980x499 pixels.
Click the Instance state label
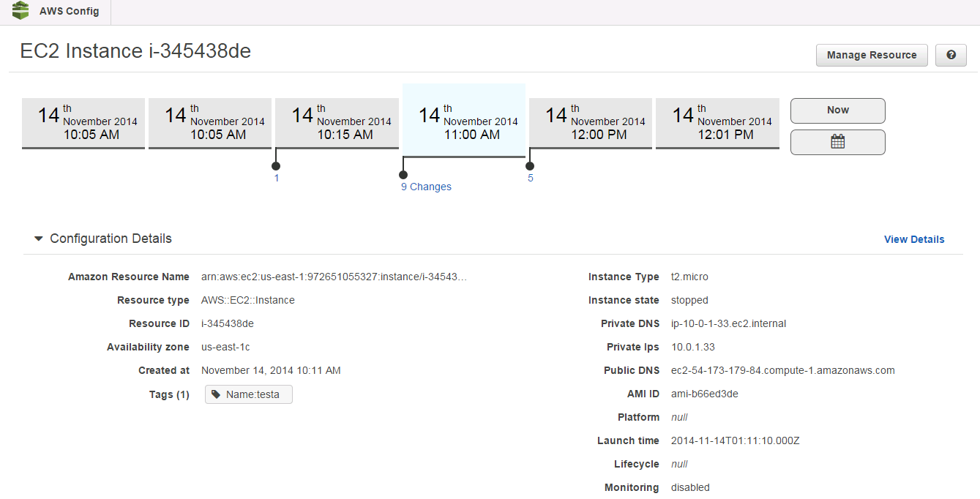coord(624,300)
